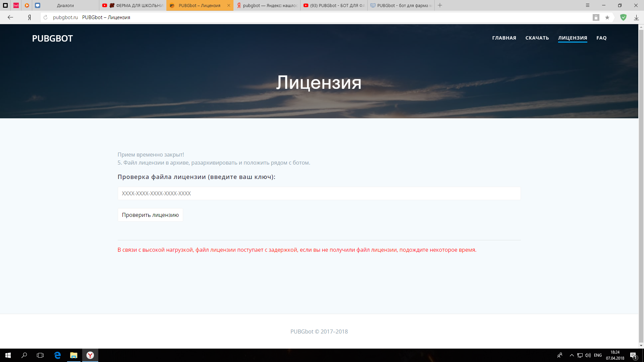
Task: Switch to the pubgbot — Яндекс search tab
Action: (x=267, y=5)
